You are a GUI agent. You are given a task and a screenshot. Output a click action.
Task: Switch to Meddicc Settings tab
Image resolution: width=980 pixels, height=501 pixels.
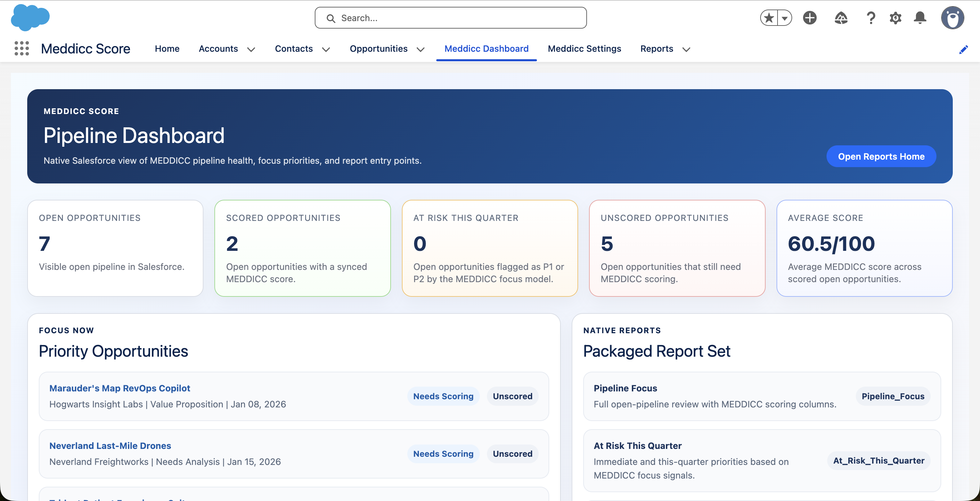coord(584,49)
